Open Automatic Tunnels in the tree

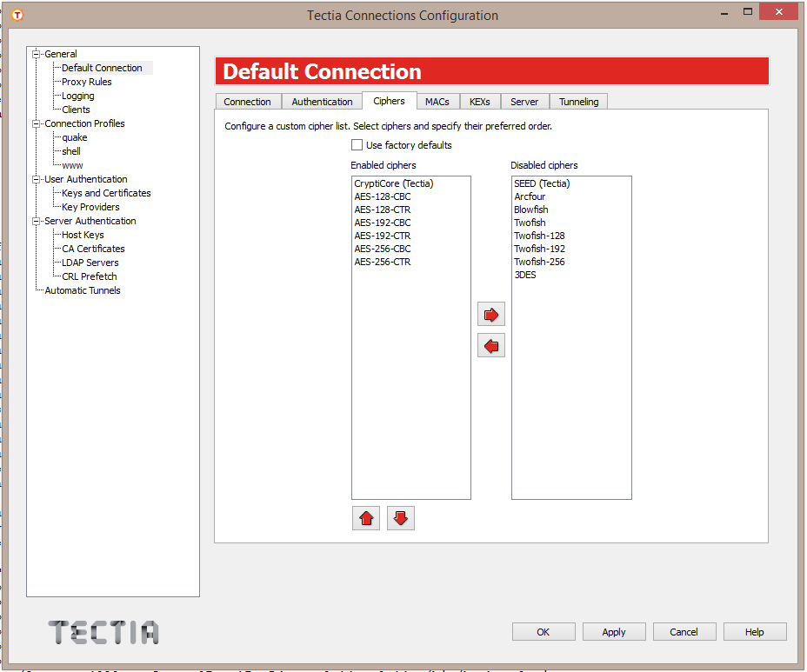click(x=83, y=290)
